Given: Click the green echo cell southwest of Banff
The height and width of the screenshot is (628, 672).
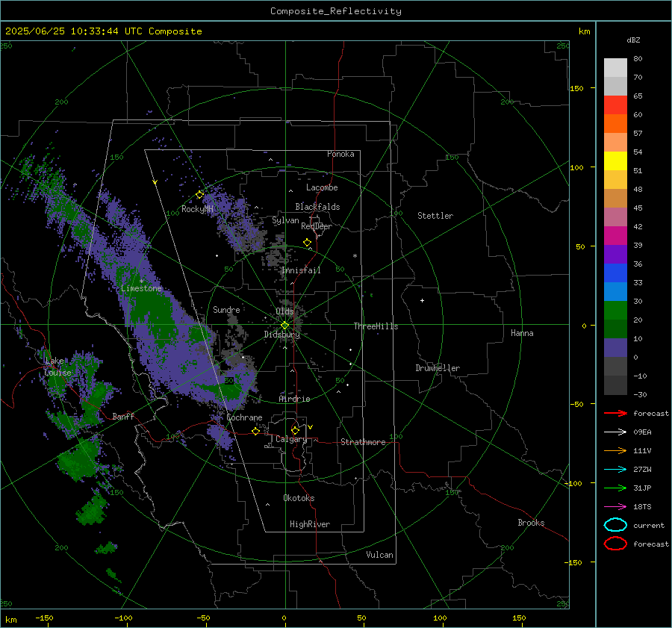Looking at the screenshot, I should coord(77,458).
